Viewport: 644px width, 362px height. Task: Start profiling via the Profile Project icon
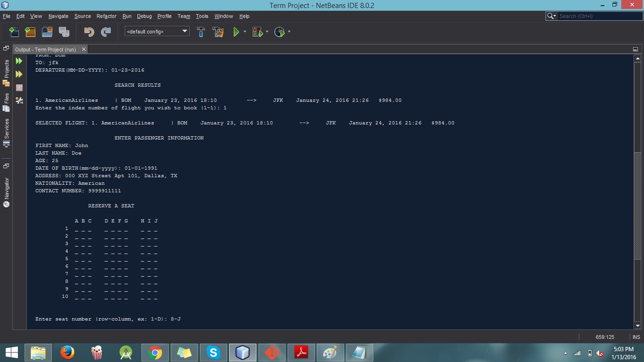pyautogui.click(x=280, y=32)
